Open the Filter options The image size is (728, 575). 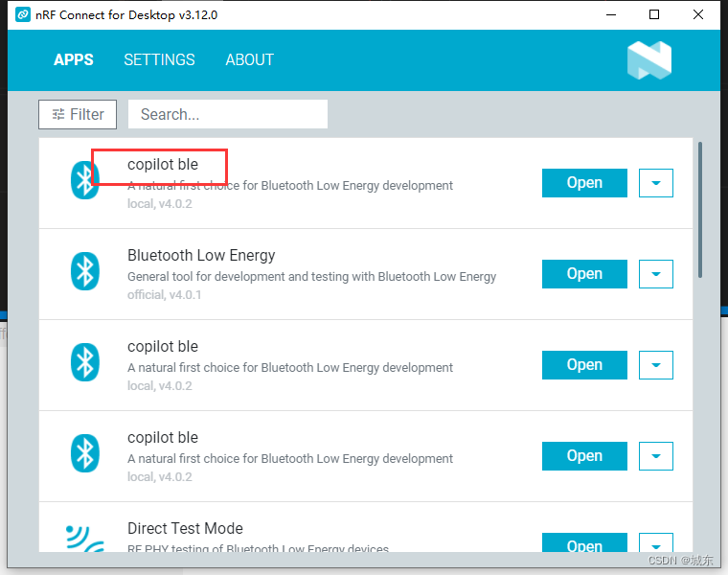click(78, 114)
